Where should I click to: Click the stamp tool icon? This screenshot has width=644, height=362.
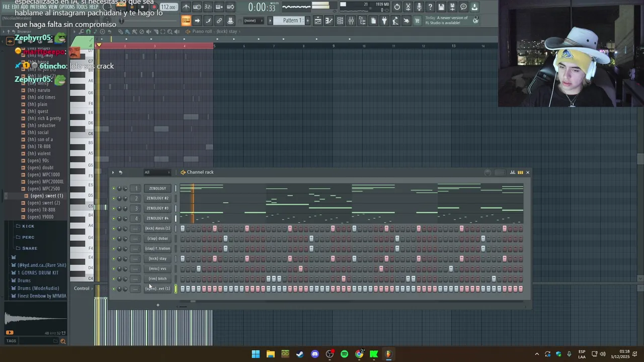click(230, 21)
